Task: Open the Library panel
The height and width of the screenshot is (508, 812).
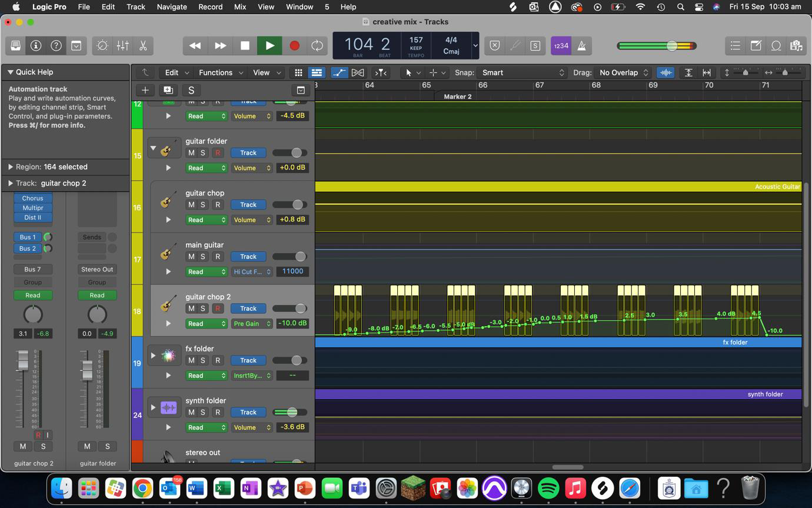Action: coord(15,45)
